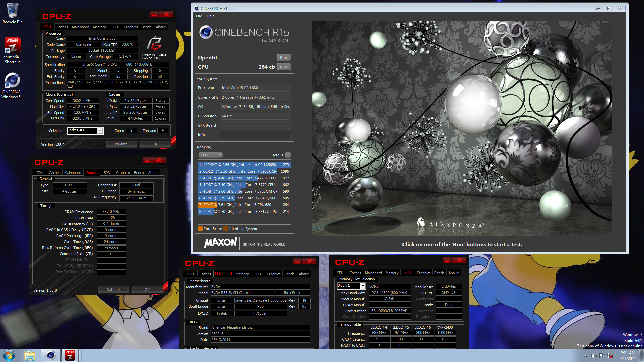Image resolution: width=644 pixels, height=362 pixels.
Task: Click the network tray icon
Action: click(610, 356)
